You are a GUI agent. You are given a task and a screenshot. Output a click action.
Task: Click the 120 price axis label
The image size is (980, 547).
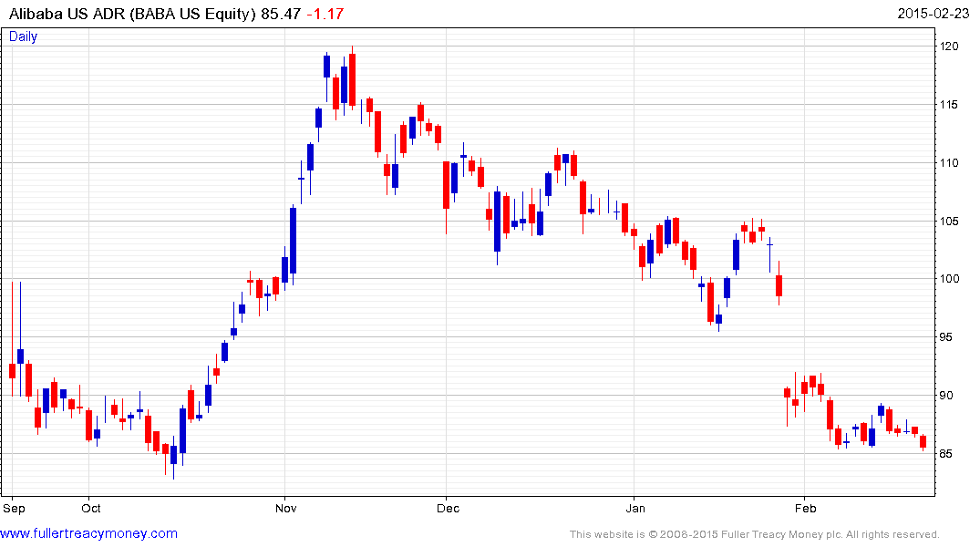pos(949,46)
